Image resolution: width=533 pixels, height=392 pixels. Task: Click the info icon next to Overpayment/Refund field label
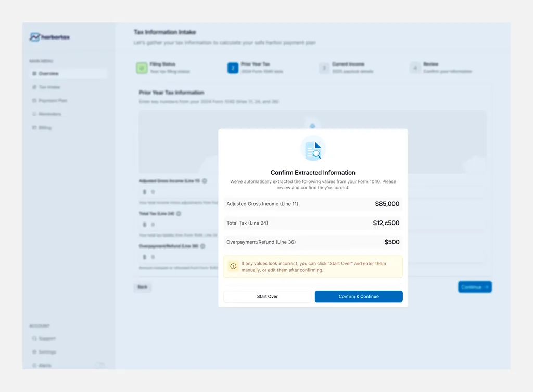point(203,246)
